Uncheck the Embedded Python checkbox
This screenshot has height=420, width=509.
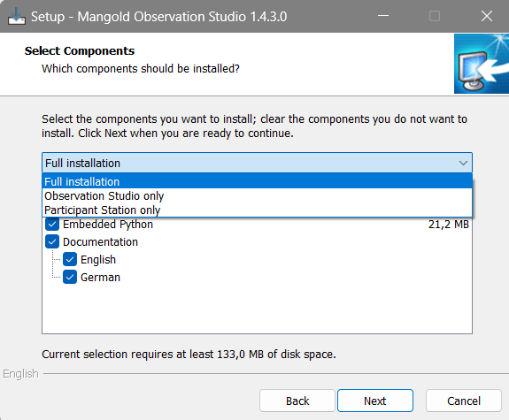click(x=52, y=225)
